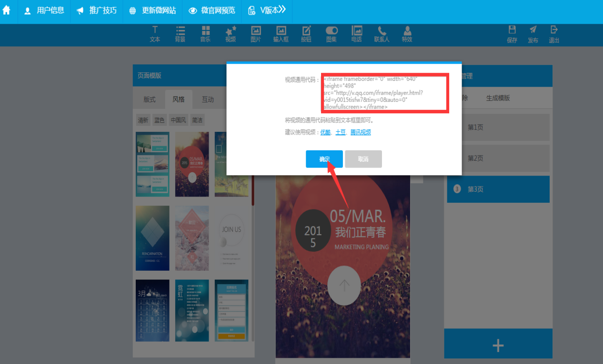Select the 文本 text tool

click(155, 34)
